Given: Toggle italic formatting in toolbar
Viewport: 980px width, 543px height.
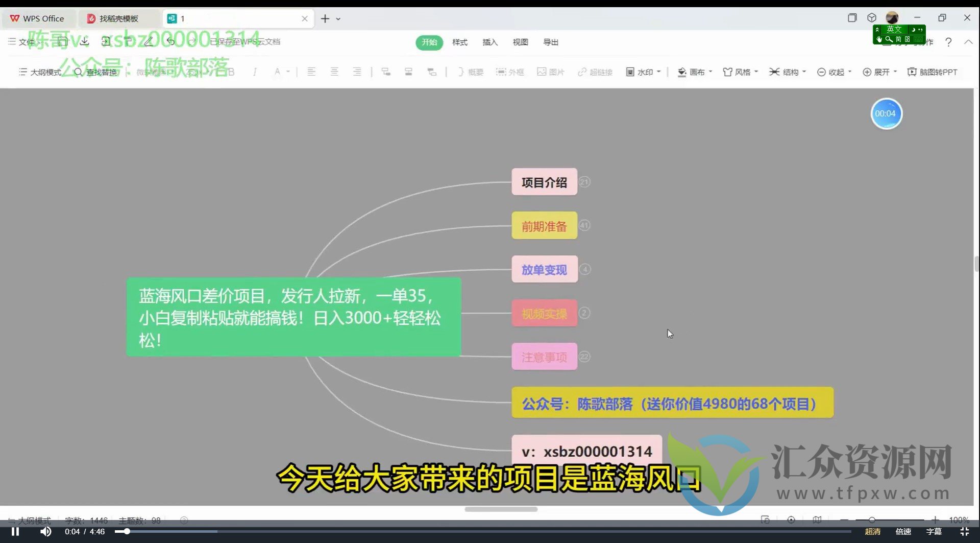Looking at the screenshot, I should (254, 72).
